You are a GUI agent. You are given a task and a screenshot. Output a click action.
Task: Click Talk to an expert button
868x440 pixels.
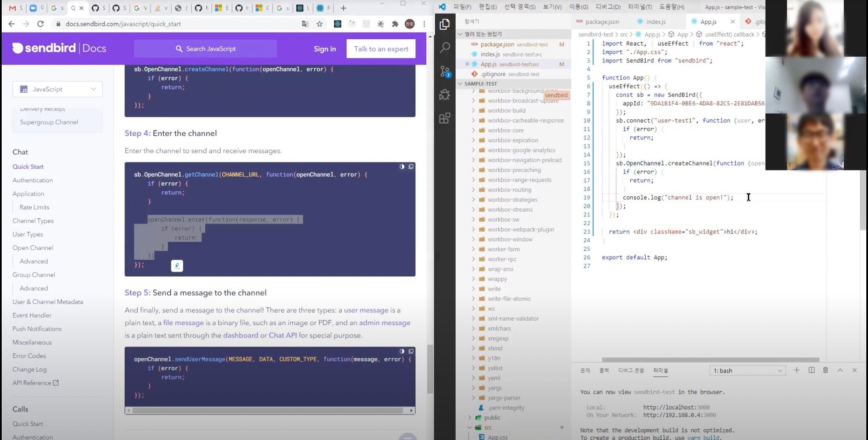(x=381, y=49)
